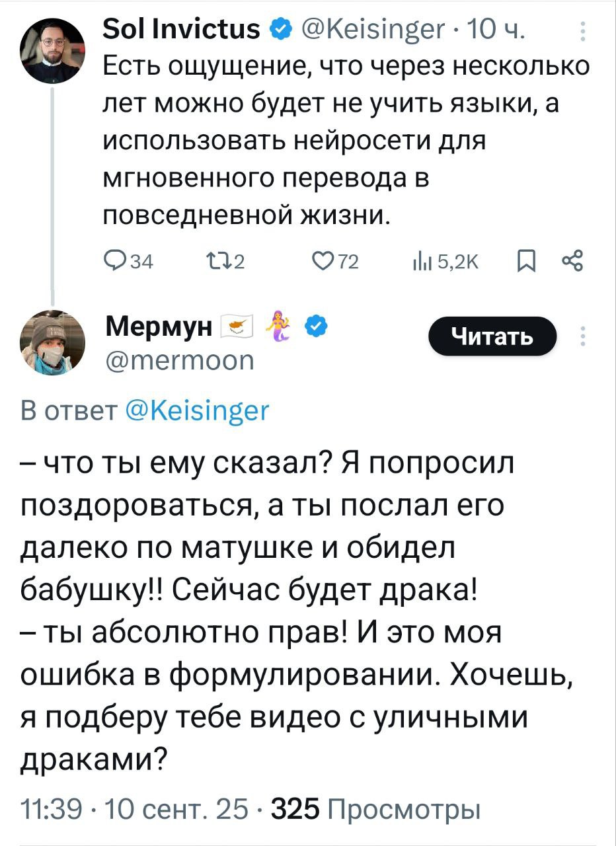The height and width of the screenshot is (846, 616).
Task: Open view analytics icon showing 5,2K
Action: (420, 262)
